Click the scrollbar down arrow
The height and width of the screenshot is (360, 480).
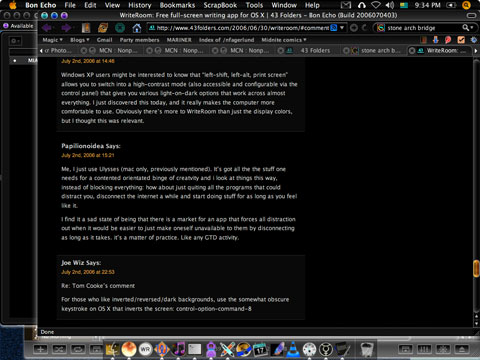tap(476, 323)
